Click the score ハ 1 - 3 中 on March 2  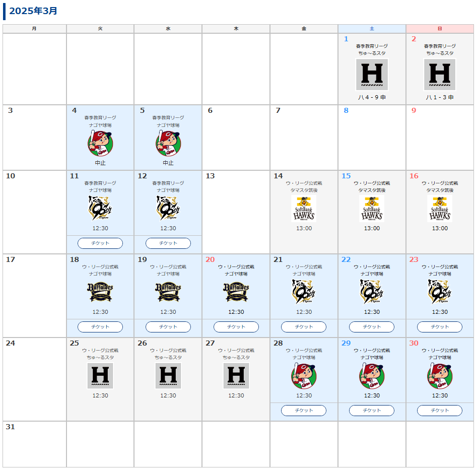pos(440,97)
